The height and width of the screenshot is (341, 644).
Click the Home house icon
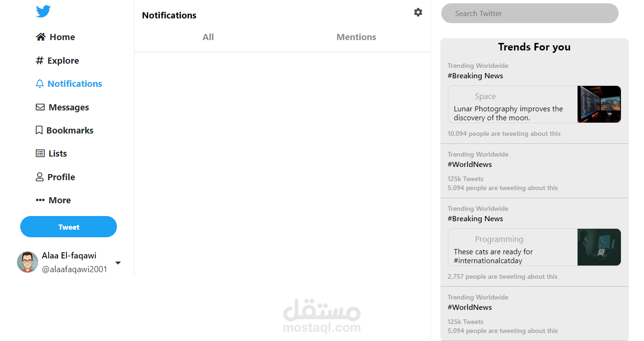41,37
